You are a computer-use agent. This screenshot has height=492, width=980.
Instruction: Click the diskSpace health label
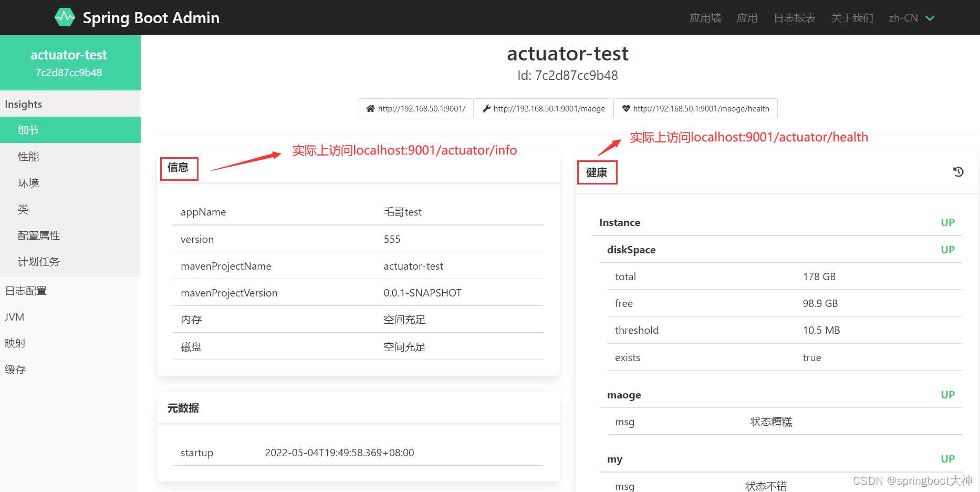tap(631, 250)
